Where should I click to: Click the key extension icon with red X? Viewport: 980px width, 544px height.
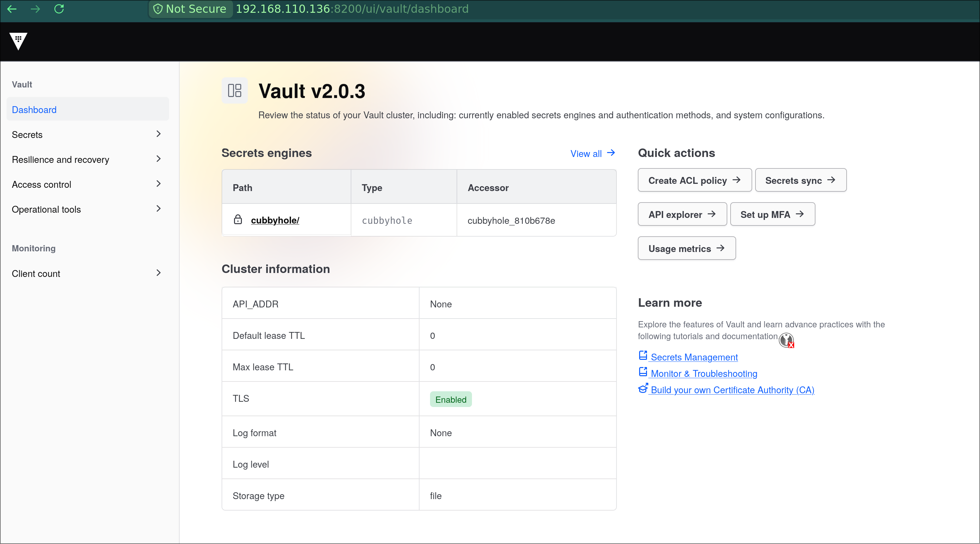pyautogui.click(x=786, y=340)
